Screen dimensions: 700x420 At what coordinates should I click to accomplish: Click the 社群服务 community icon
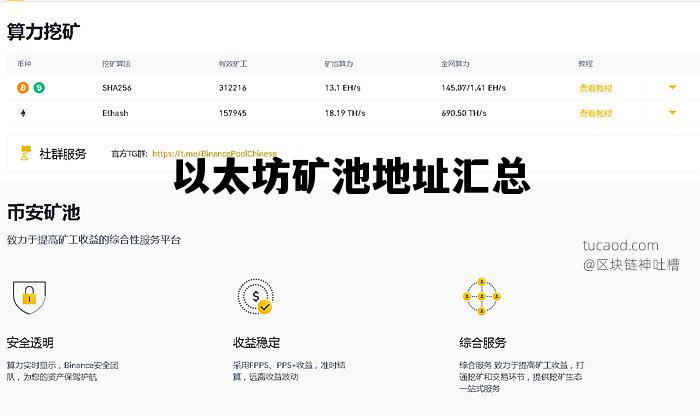coord(26,153)
